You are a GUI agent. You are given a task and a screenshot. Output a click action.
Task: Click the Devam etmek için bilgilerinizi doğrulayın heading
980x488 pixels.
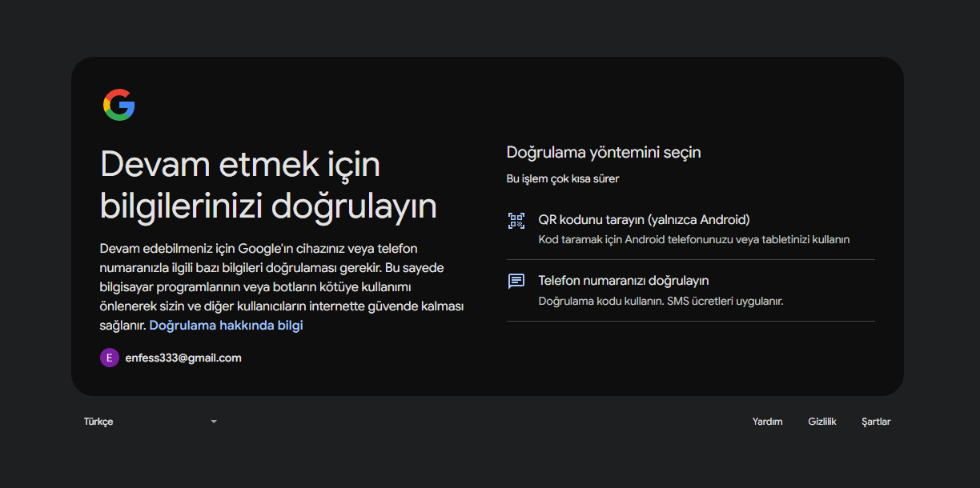pos(268,186)
